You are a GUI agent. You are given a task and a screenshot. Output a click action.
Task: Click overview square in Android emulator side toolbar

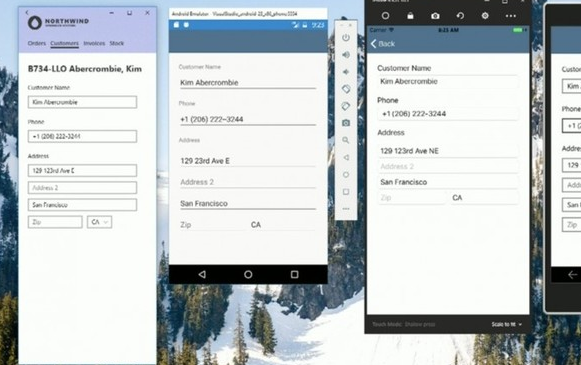pyautogui.click(x=346, y=192)
